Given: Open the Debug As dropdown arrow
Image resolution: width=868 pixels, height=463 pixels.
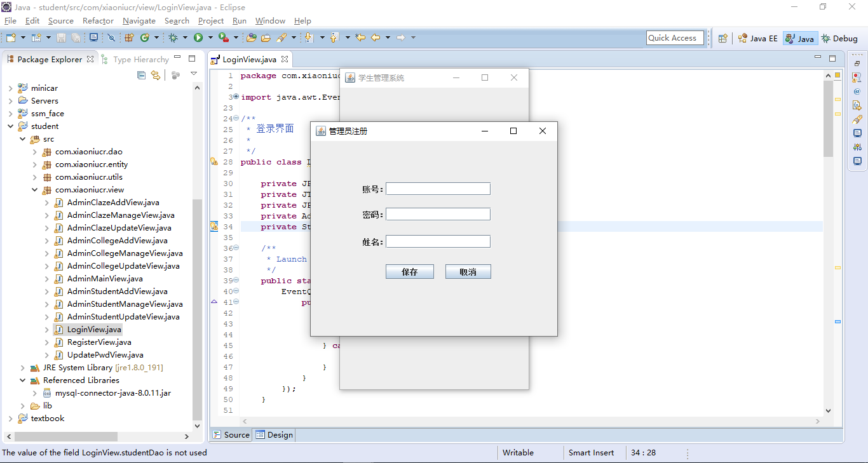Looking at the screenshot, I should (x=185, y=38).
